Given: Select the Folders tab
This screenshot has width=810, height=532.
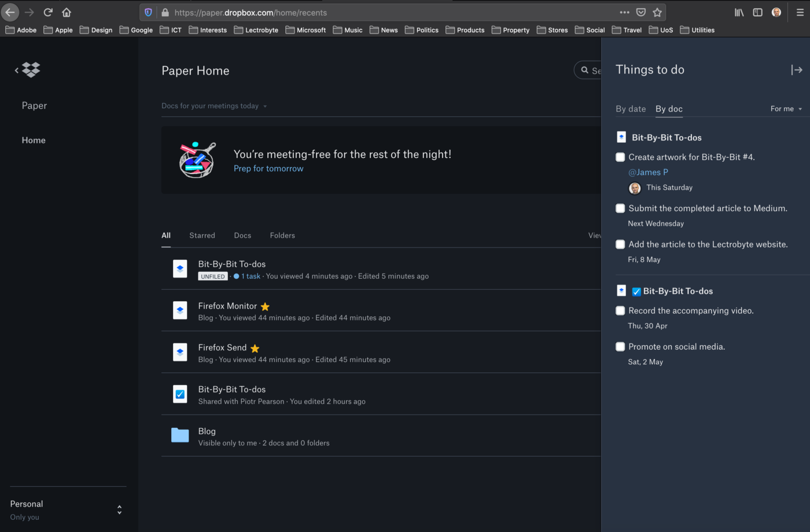Looking at the screenshot, I should [x=282, y=235].
